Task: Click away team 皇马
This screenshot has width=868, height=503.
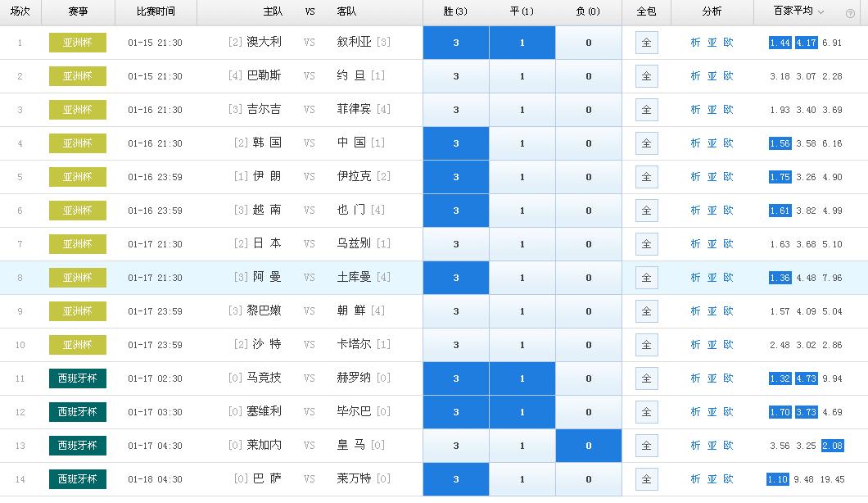Action: point(351,445)
